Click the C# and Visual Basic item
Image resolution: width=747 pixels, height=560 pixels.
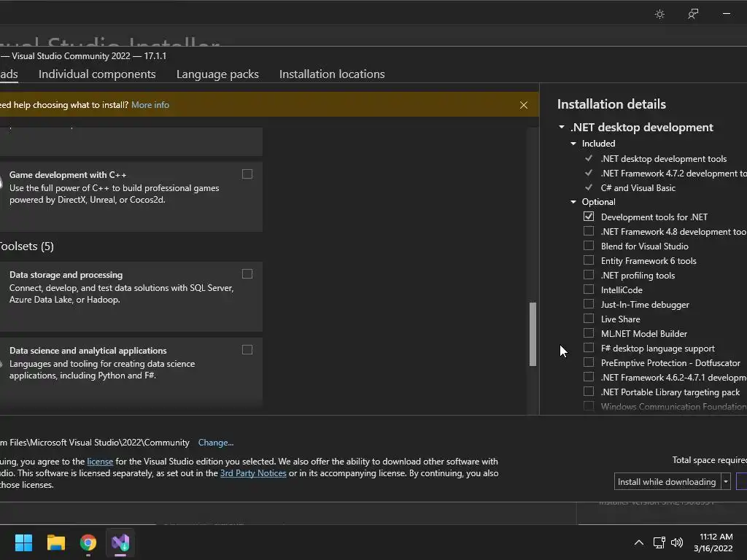[x=638, y=187]
